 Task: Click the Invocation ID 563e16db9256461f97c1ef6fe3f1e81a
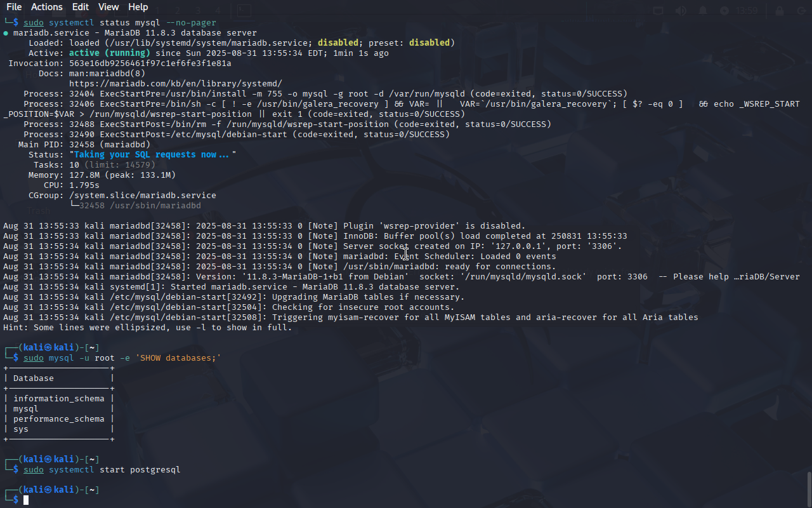pyautogui.click(x=150, y=63)
